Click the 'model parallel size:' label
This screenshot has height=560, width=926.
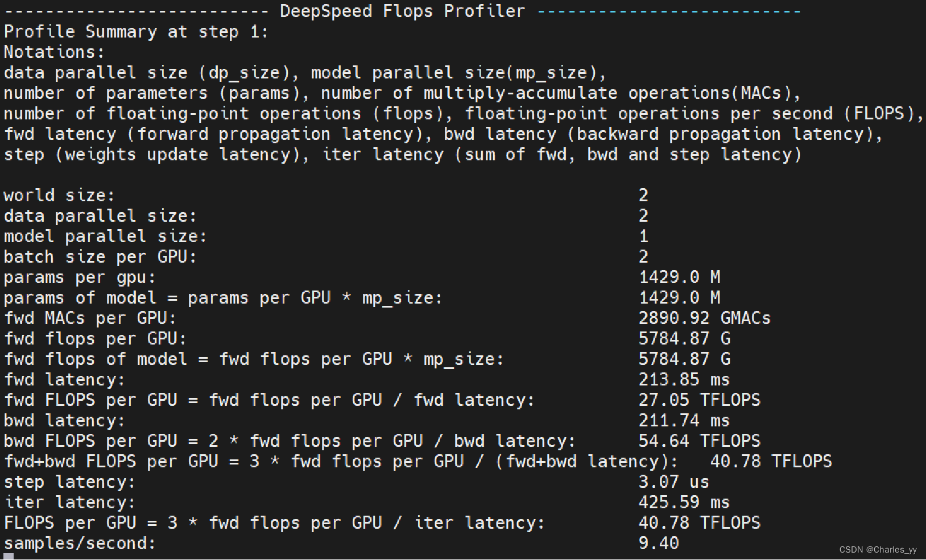[105, 237]
